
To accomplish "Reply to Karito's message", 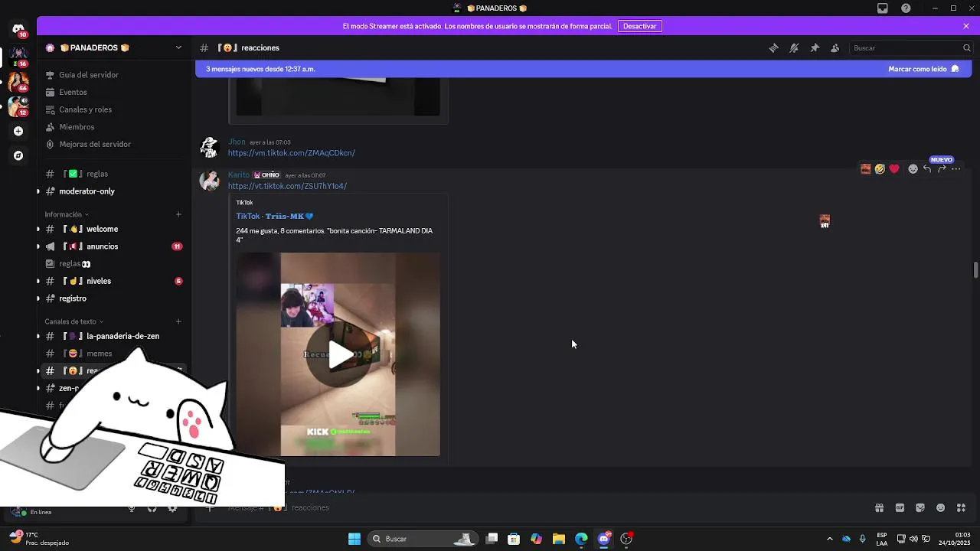I will tap(927, 169).
